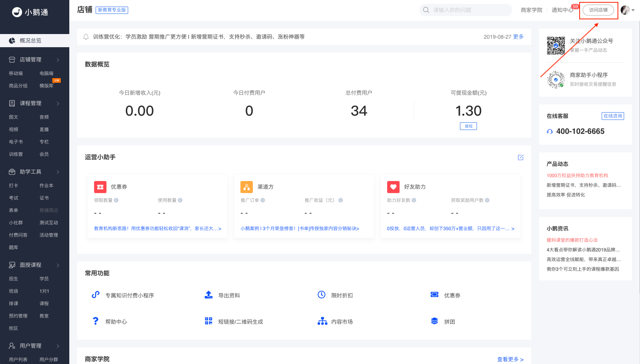Click the user avatar picture

point(625,10)
